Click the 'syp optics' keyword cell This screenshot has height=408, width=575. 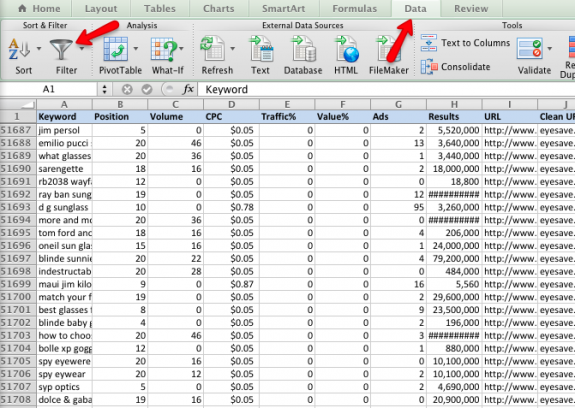[x=64, y=387]
